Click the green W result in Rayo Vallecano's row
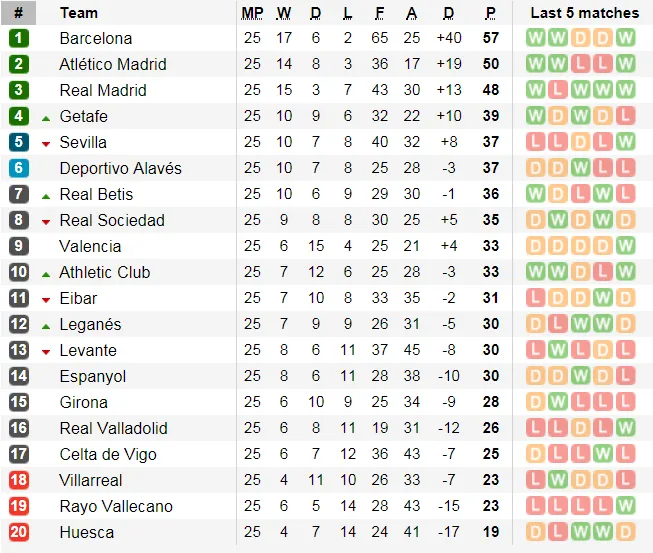 (x=626, y=506)
